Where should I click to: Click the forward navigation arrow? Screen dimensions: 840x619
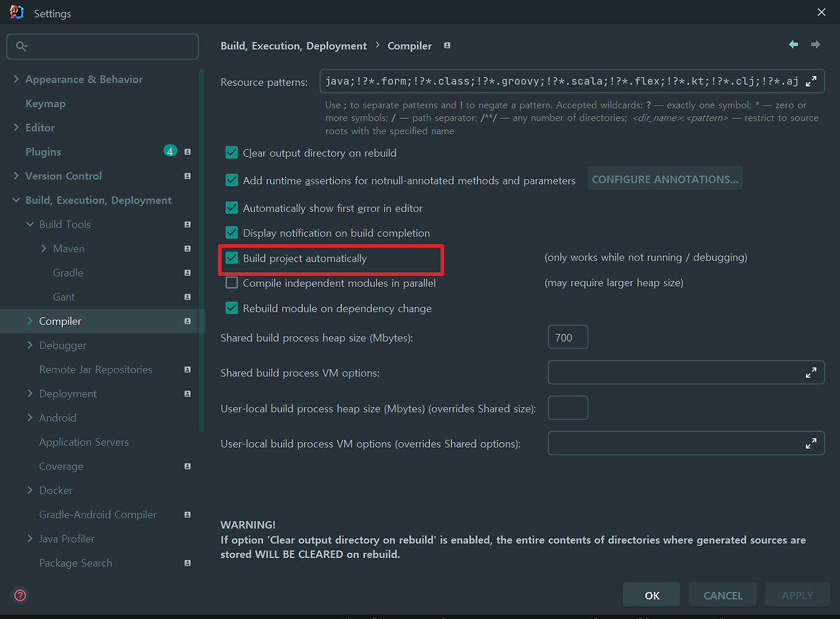815,45
